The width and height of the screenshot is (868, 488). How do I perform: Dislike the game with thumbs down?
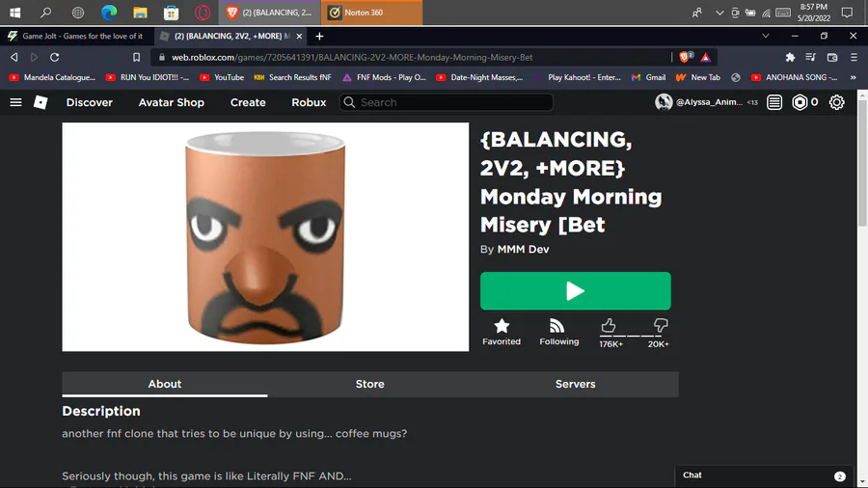(660, 326)
